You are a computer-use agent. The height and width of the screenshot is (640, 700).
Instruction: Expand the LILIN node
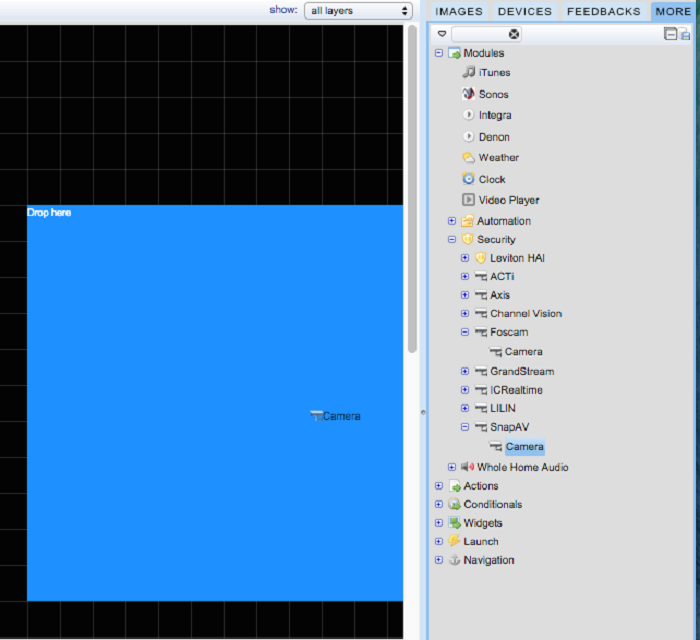pyautogui.click(x=465, y=408)
